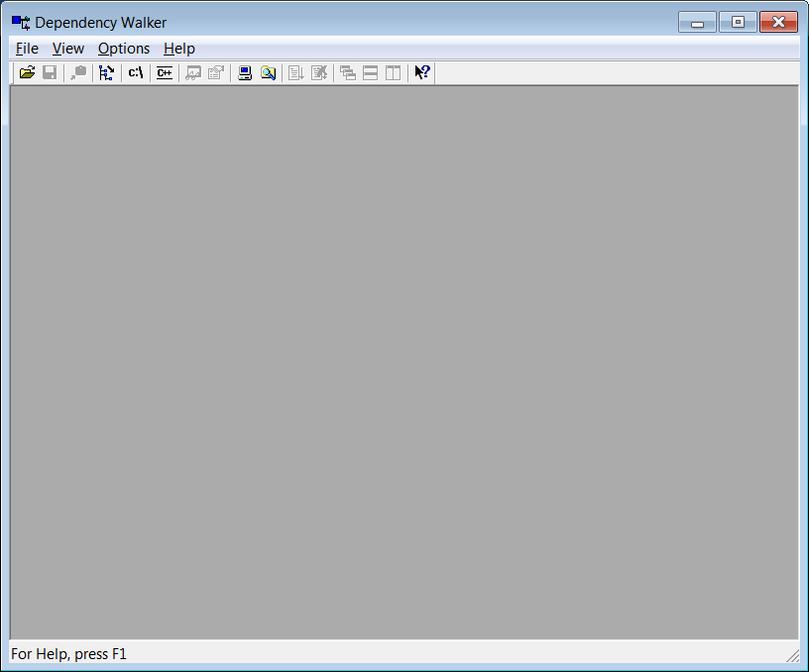Click View Module in External Viewer icon
The height and width of the screenshot is (672, 809).
point(193,72)
